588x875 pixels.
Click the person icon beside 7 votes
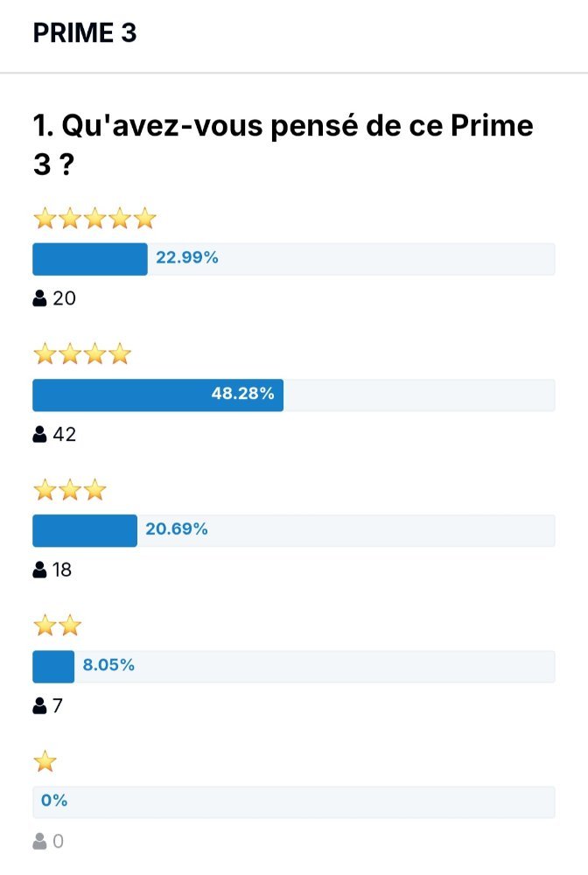click(39, 706)
